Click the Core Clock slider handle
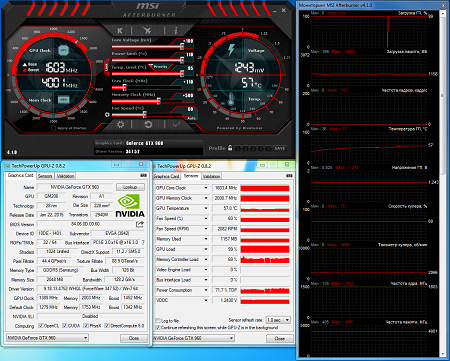 tap(124, 87)
